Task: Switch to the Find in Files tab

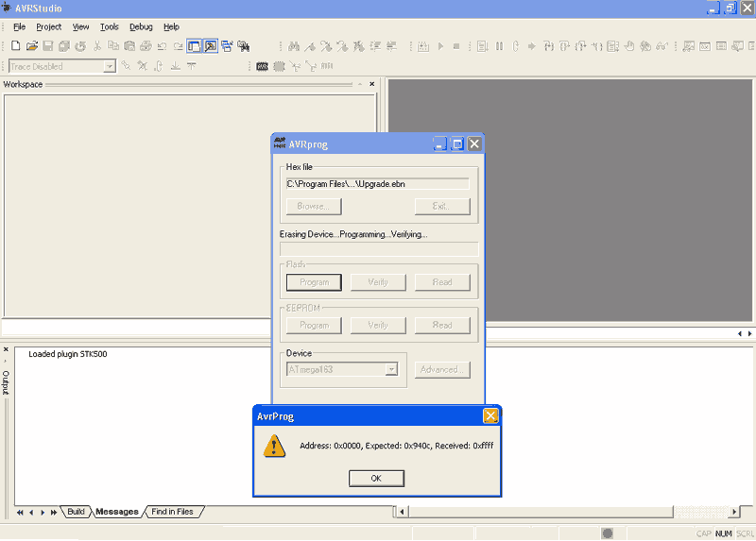Action: click(x=172, y=512)
